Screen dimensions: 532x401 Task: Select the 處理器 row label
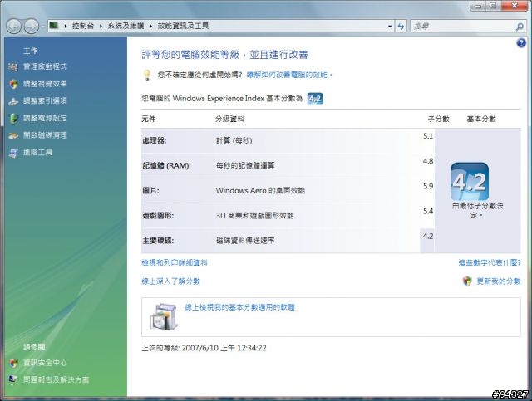[x=155, y=140]
